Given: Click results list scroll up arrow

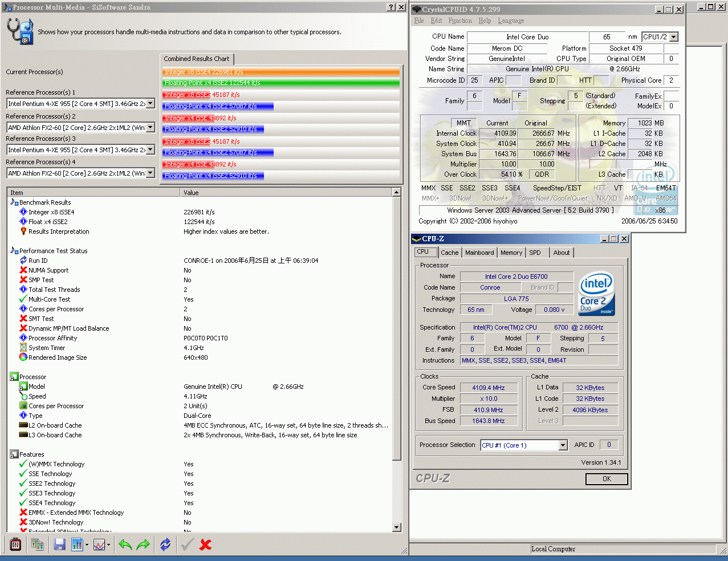Looking at the screenshot, I should click(397, 193).
